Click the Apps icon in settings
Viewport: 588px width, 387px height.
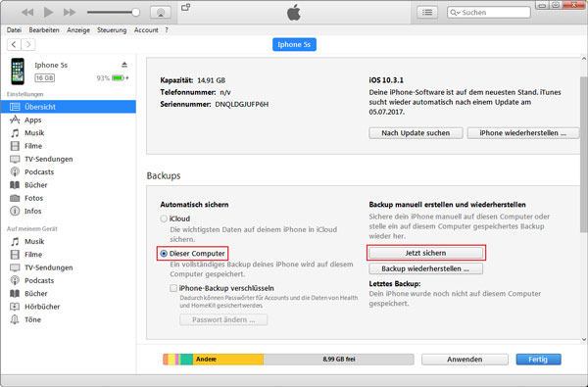pyautogui.click(x=15, y=120)
